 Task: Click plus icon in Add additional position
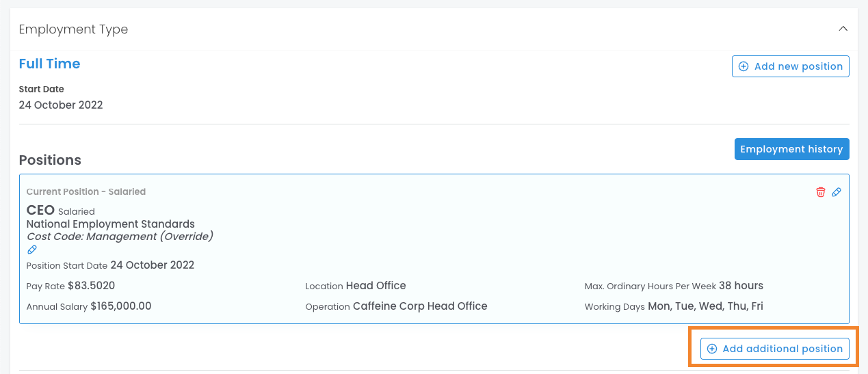(712, 349)
